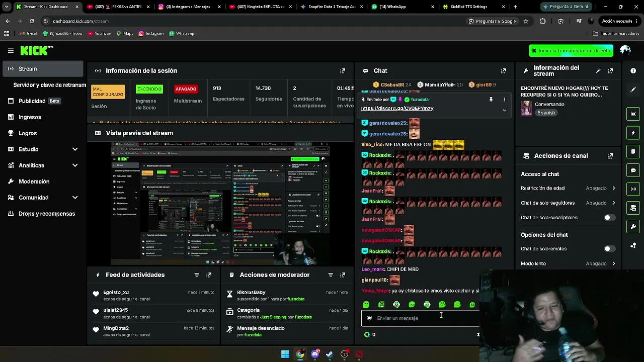The height and width of the screenshot is (362, 644).
Task: Toggle Chat de solo-suscriptores switch
Action: coord(609,218)
